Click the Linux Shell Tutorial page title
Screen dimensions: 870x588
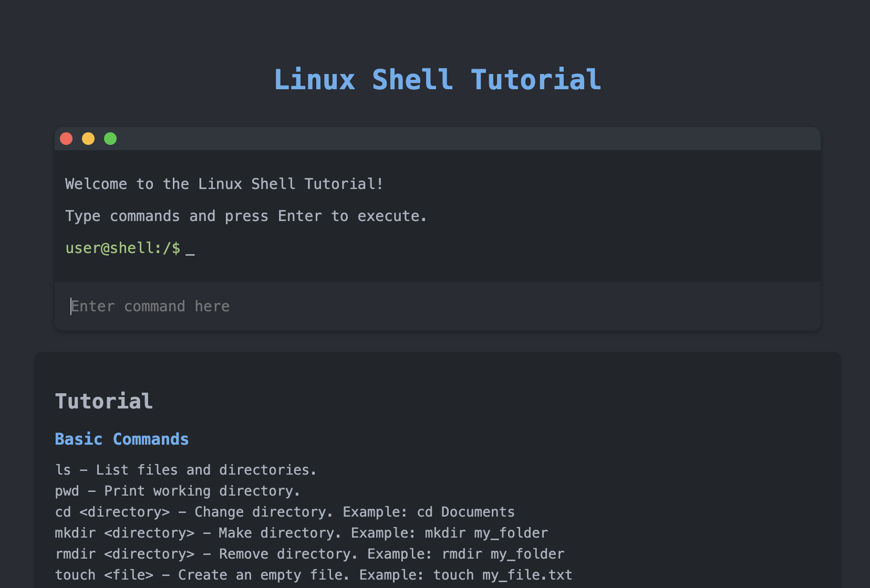pyautogui.click(x=437, y=79)
